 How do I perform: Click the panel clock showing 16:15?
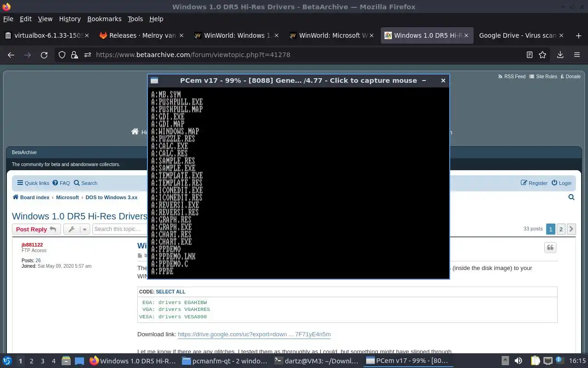click(x=577, y=361)
